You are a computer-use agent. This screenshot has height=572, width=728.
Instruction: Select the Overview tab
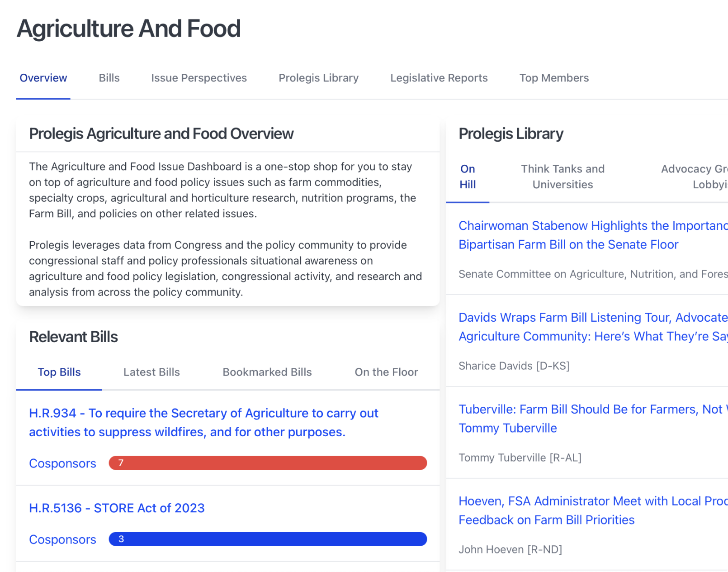(x=43, y=78)
